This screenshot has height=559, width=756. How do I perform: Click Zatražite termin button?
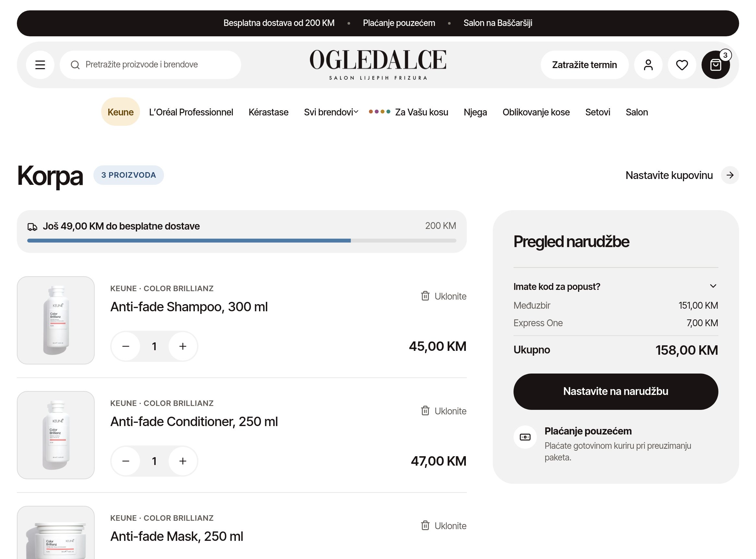pos(585,65)
